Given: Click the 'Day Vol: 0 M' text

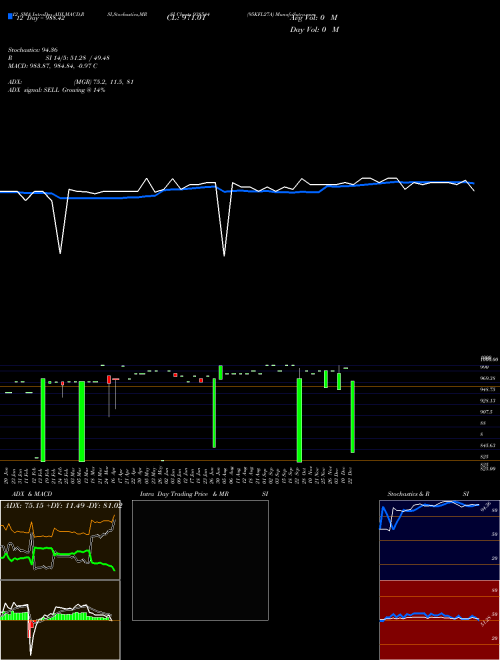Looking at the screenshot, I should (314, 30).
